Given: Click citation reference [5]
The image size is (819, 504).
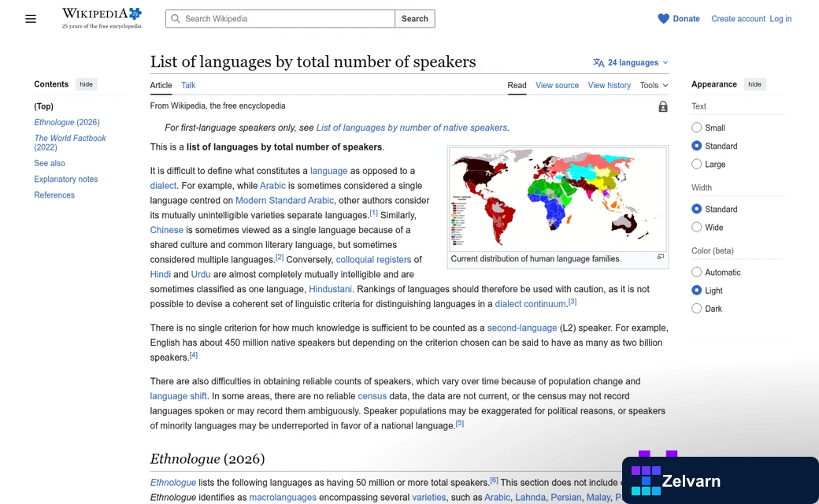Looking at the screenshot, I should pyautogui.click(x=459, y=424).
